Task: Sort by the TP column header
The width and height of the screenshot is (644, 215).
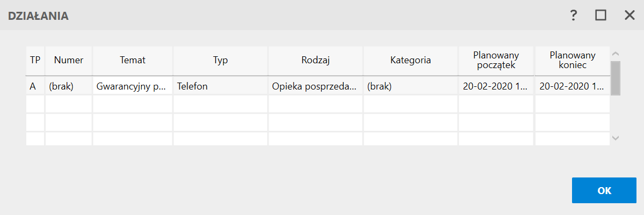Action: 35,60
